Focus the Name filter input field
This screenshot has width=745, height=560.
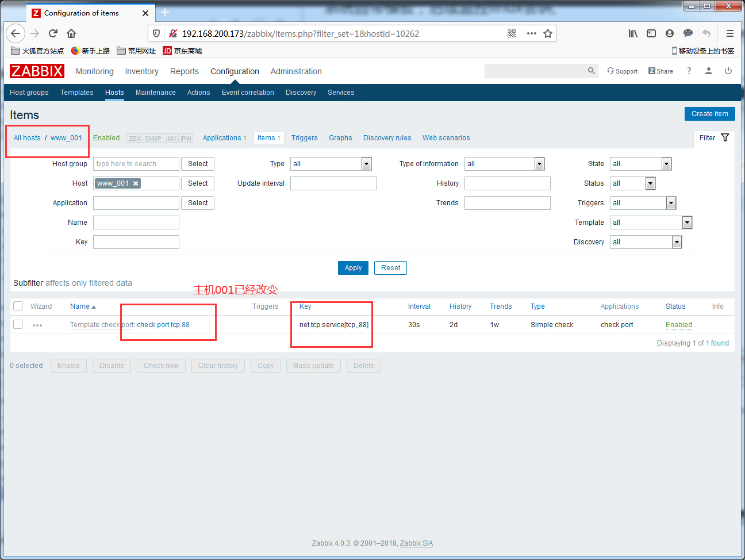136,223
